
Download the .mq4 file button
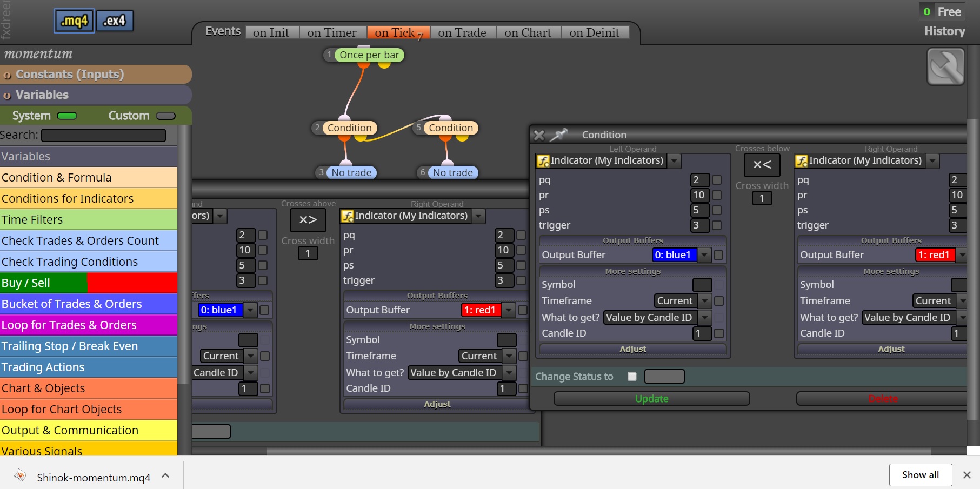pos(74,21)
